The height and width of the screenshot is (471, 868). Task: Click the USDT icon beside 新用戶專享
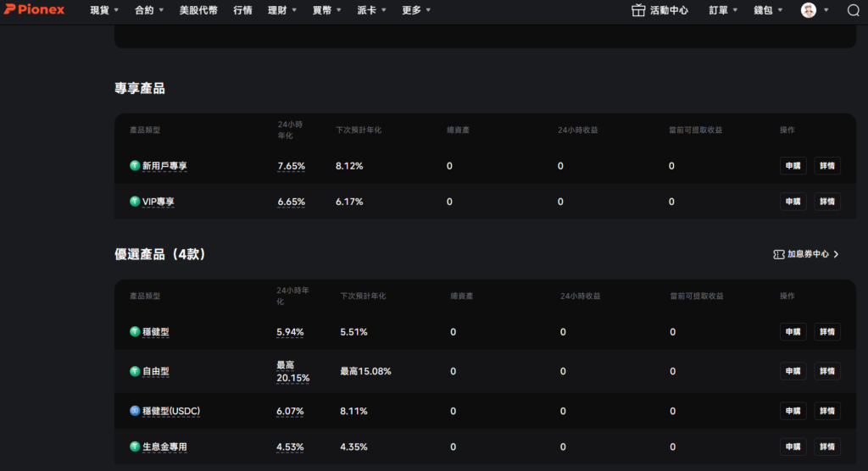pos(134,166)
